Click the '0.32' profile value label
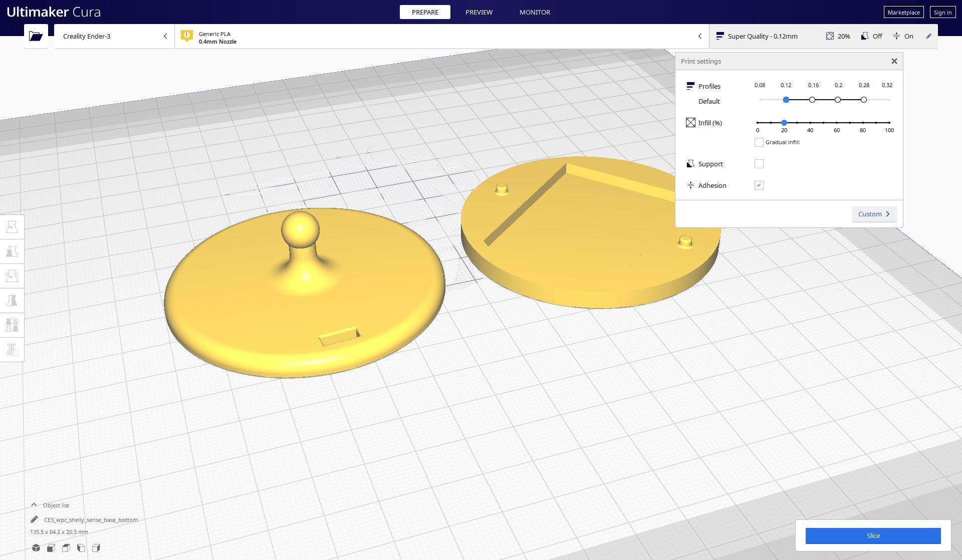Image resolution: width=962 pixels, height=560 pixels. pos(887,85)
